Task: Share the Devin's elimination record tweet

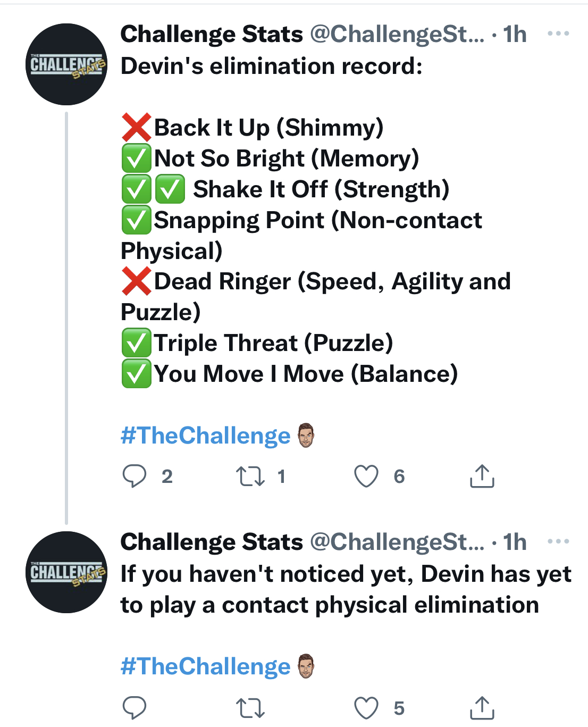Action: [482, 476]
